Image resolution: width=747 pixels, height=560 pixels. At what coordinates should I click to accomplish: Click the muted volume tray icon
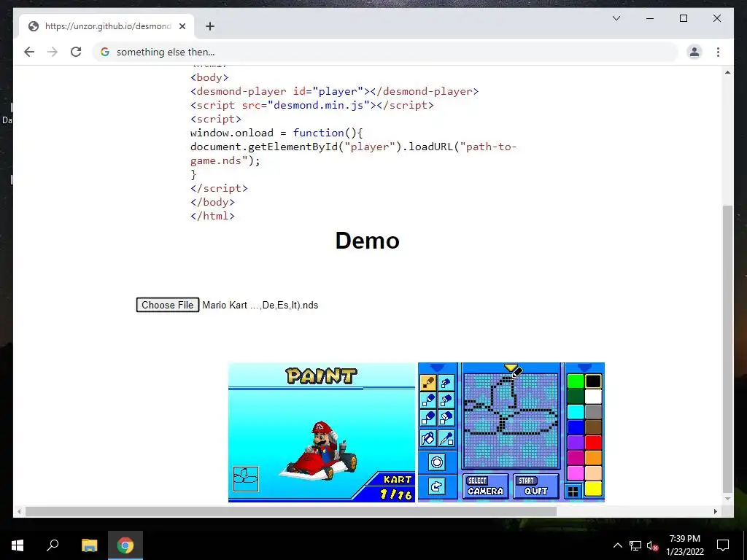click(652, 545)
